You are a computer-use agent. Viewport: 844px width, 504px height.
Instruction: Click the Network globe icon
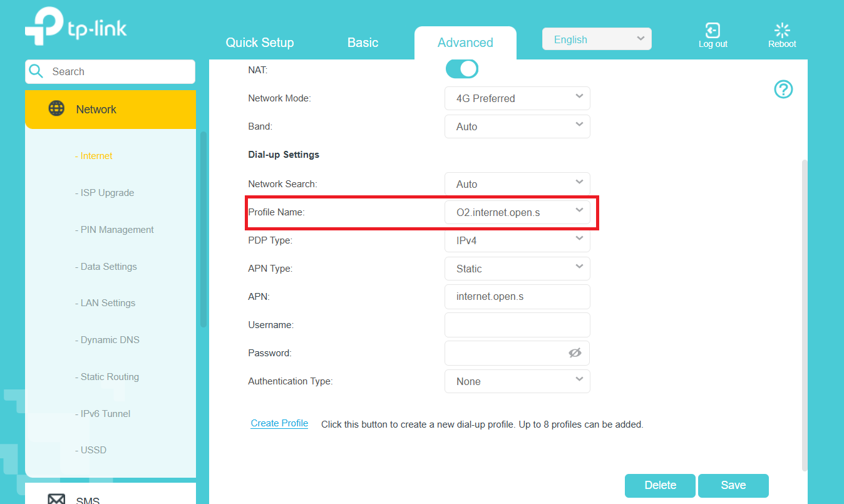tap(56, 109)
